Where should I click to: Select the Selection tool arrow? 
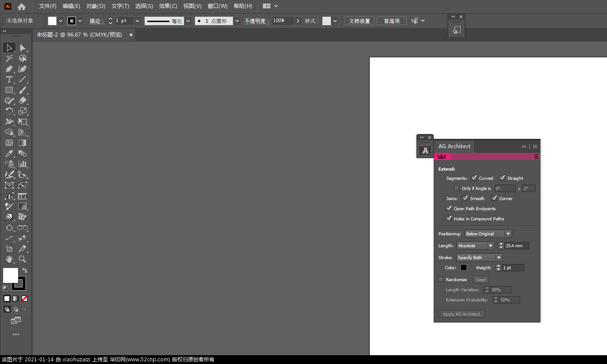[9, 48]
